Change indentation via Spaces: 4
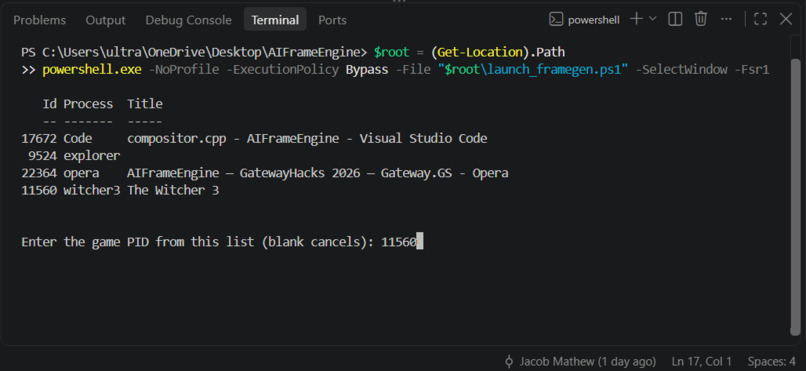The height and width of the screenshot is (371, 806). tap(772, 361)
